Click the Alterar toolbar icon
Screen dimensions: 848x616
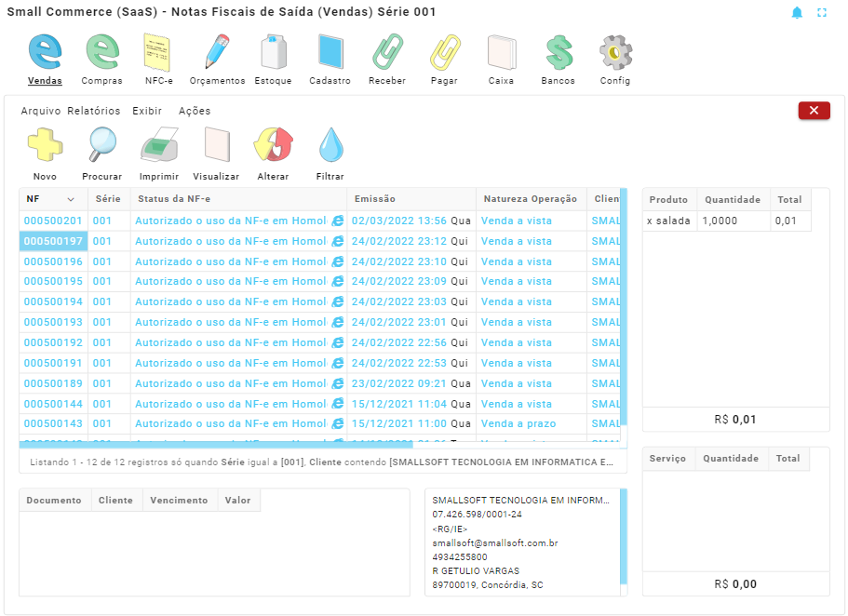pyautogui.click(x=273, y=146)
